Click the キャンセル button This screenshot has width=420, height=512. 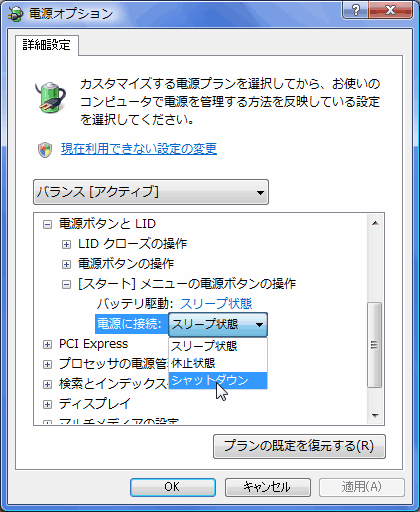coord(268,487)
